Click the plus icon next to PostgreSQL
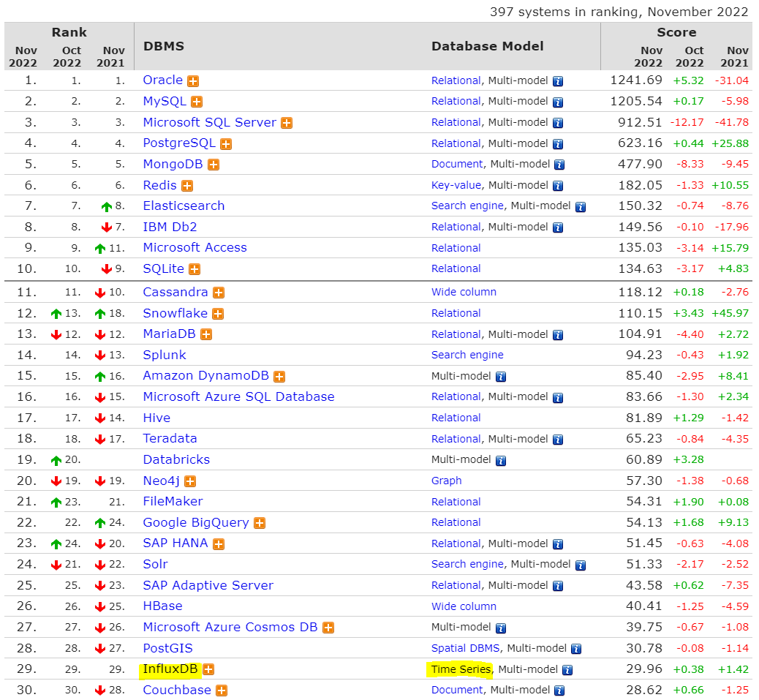Screen dimensions: 759x700 (225, 144)
